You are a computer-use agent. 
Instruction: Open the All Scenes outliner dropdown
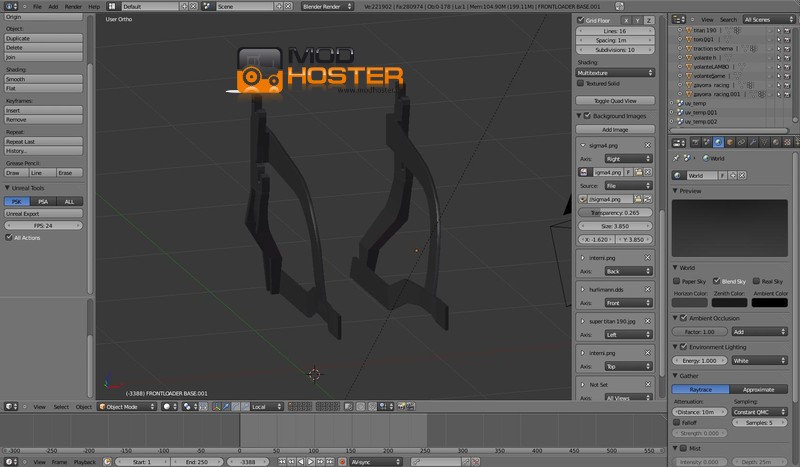click(x=769, y=19)
